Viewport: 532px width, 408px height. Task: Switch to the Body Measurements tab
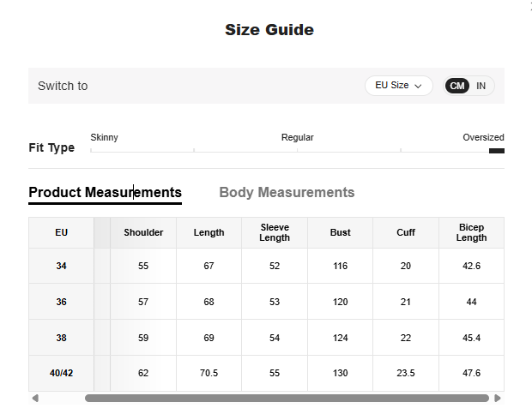coord(287,192)
